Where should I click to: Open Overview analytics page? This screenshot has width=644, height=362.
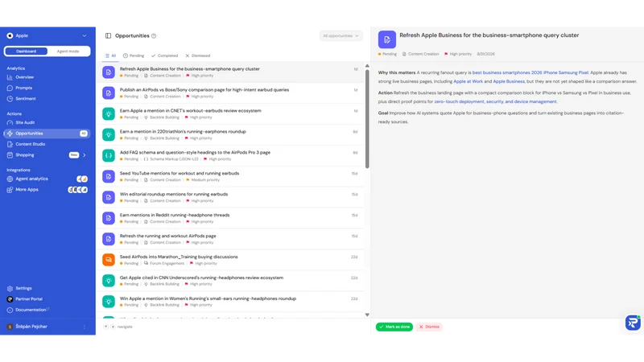25,77
